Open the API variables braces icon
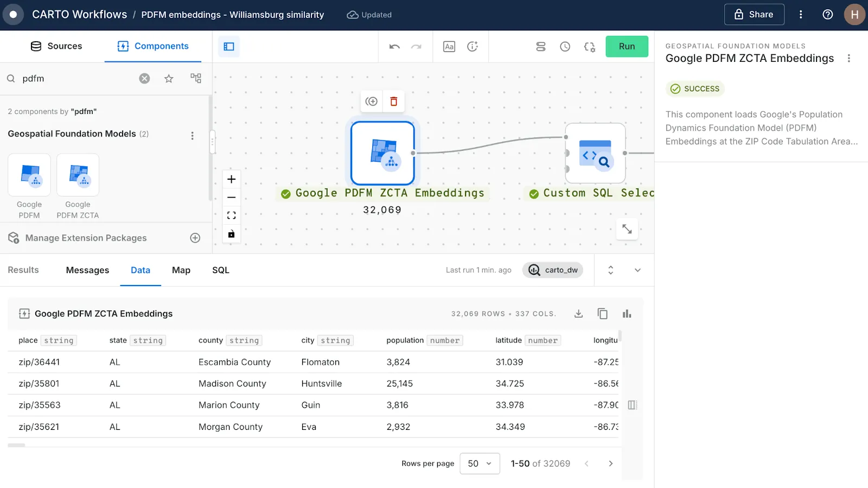The height and width of the screenshot is (488, 868). [590, 47]
